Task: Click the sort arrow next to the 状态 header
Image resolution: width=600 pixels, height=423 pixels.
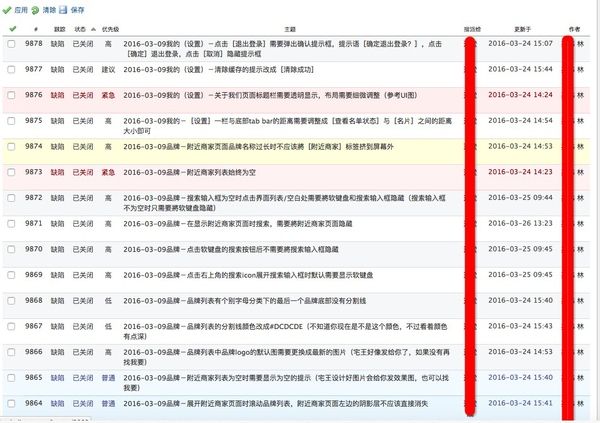Action: pyautogui.click(x=93, y=29)
